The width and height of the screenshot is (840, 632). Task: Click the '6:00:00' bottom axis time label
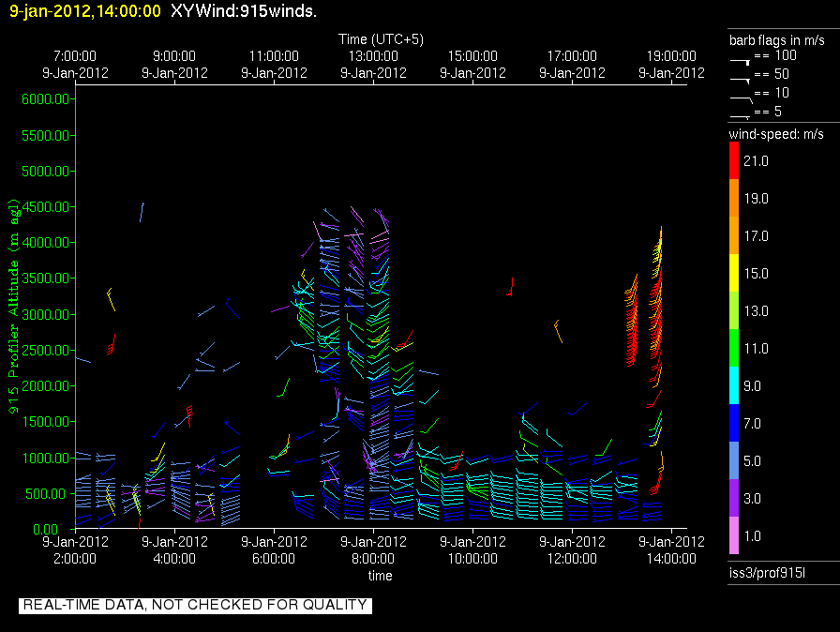click(x=274, y=559)
